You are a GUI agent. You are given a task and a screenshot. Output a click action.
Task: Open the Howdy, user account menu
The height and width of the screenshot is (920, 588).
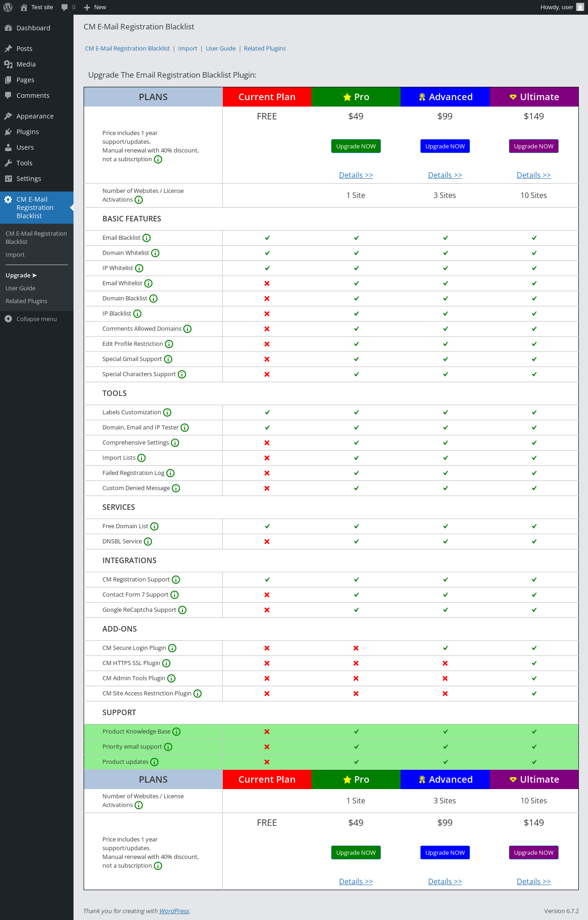tap(562, 7)
